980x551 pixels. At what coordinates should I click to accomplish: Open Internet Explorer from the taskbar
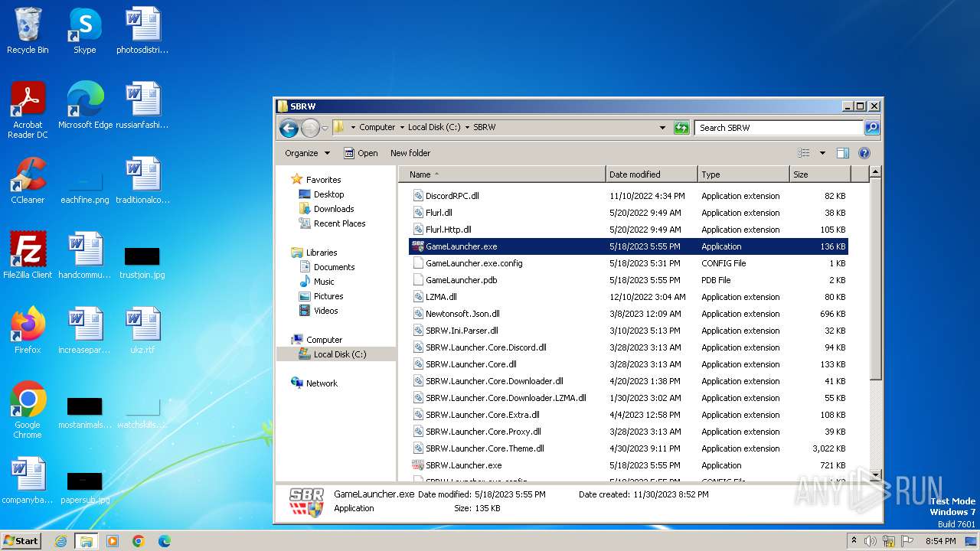(x=60, y=541)
